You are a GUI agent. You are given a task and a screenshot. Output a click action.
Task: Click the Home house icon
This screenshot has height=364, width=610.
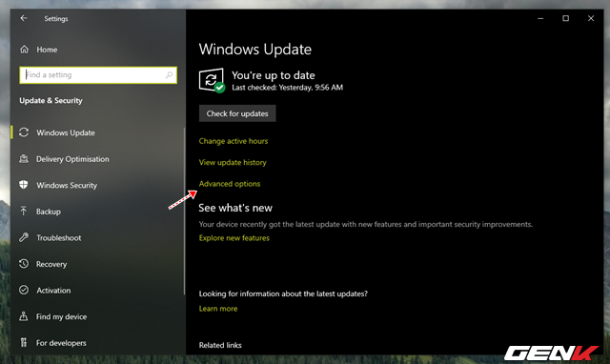tap(24, 50)
